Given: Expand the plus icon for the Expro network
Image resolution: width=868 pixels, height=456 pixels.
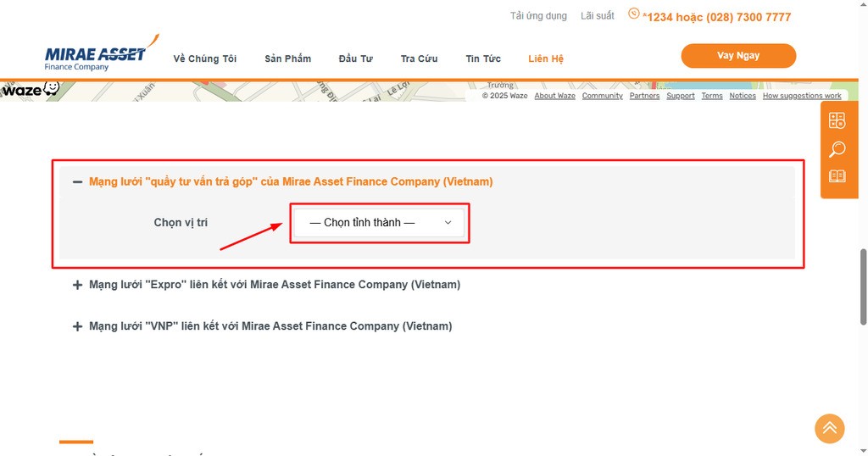Looking at the screenshot, I should (x=77, y=285).
